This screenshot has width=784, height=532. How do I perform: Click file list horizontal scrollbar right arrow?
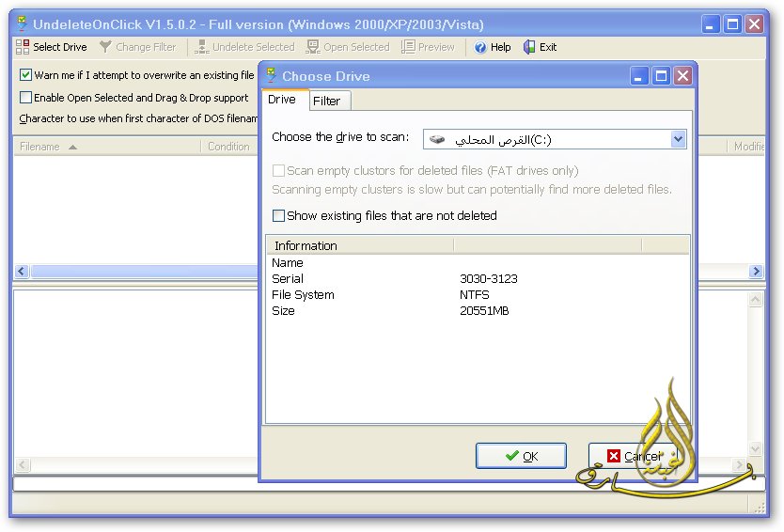756,271
